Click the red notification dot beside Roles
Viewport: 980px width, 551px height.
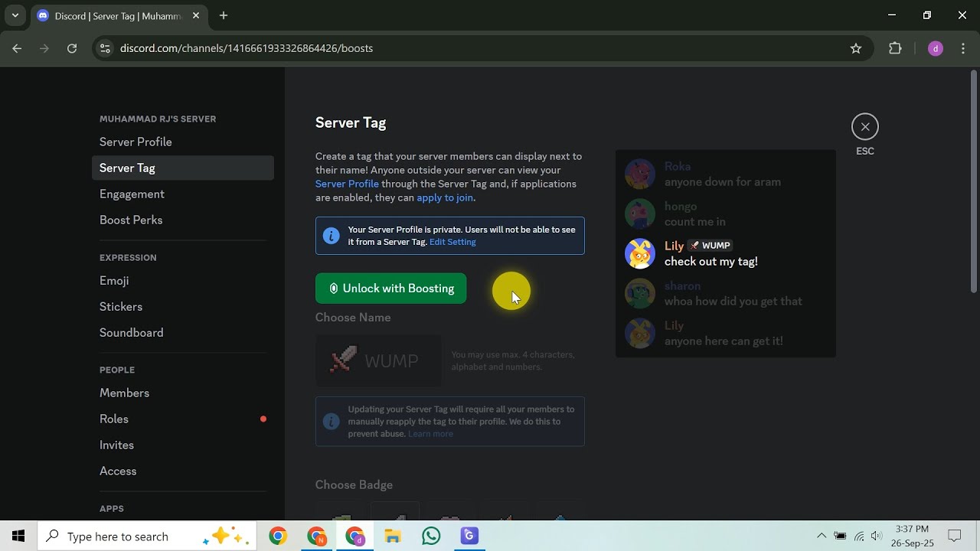pos(263,419)
